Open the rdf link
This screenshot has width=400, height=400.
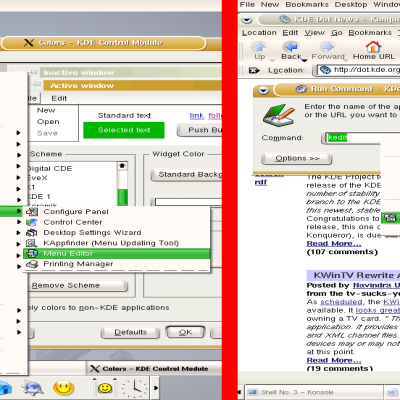261,182
